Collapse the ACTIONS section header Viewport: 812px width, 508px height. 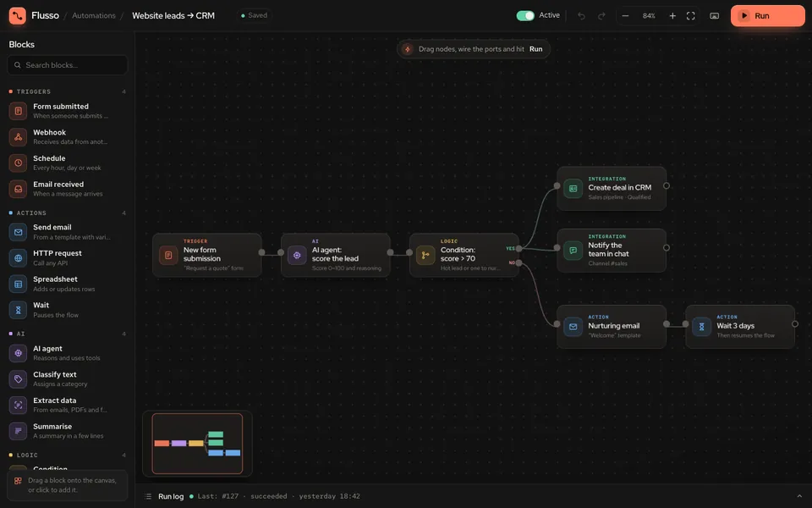(x=68, y=213)
